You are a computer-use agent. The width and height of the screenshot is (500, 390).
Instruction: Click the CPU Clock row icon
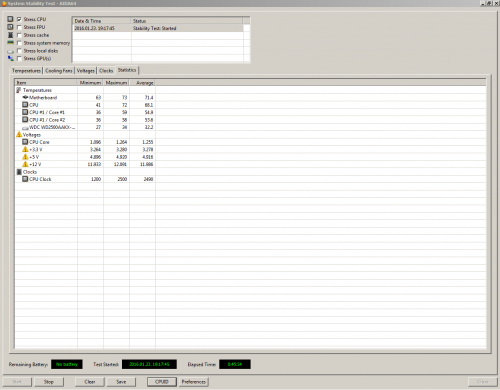tap(25, 179)
